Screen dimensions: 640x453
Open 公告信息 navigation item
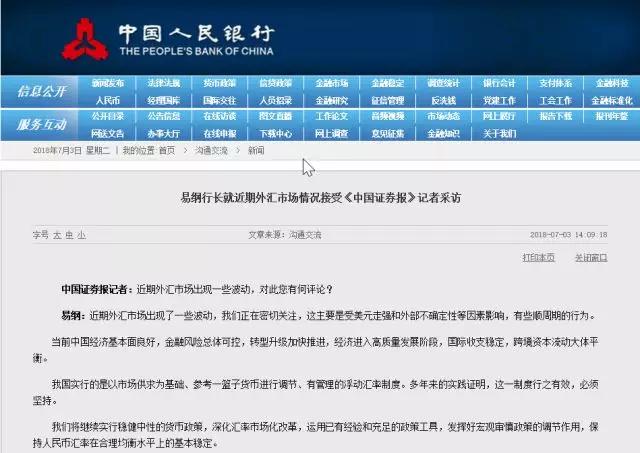pyautogui.click(x=164, y=116)
